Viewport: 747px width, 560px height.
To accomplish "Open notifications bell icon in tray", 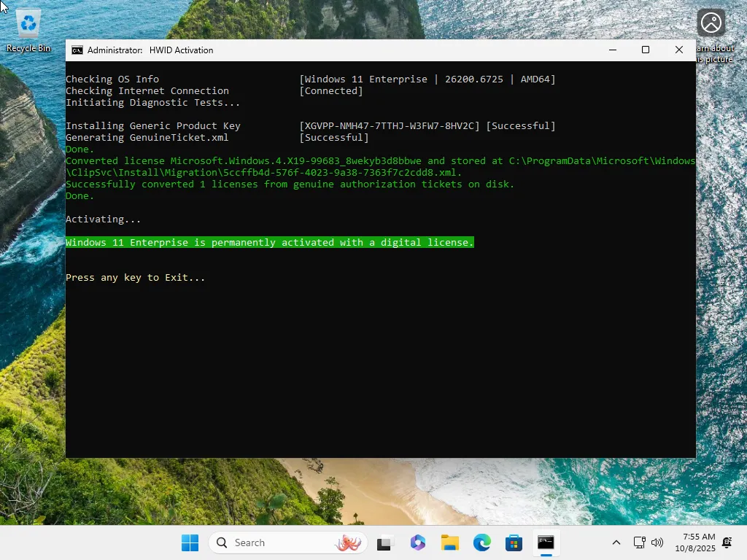I will tap(727, 542).
